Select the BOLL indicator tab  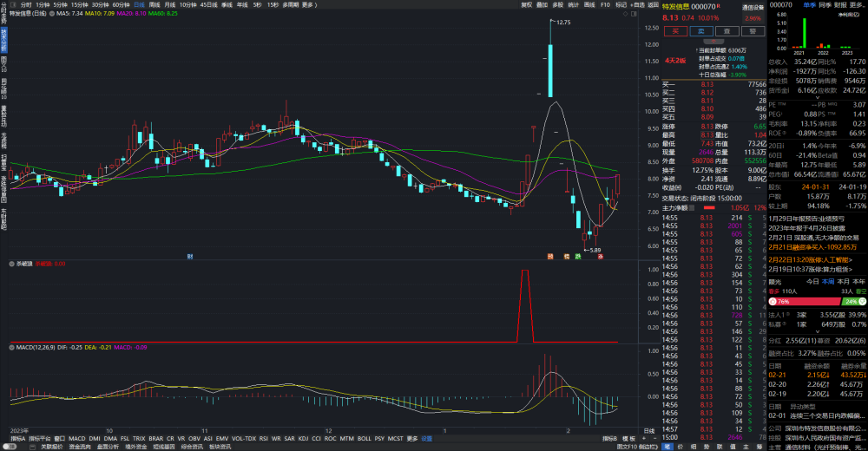point(365,438)
